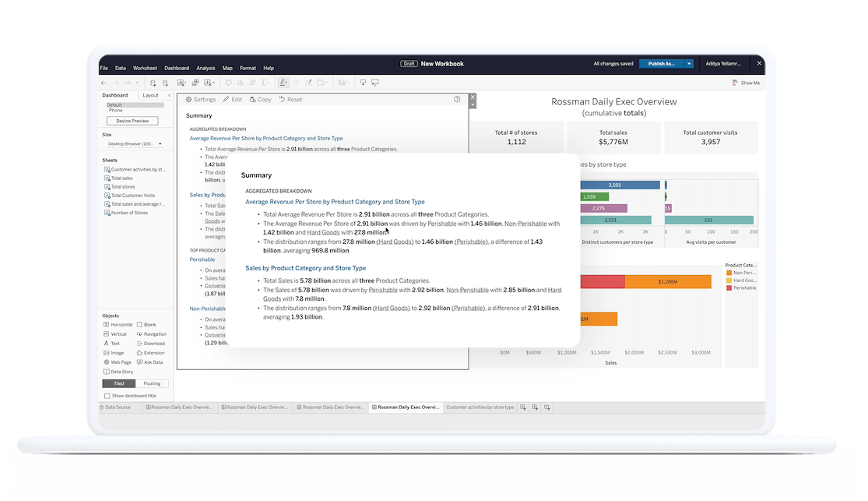This screenshot has height=501, width=868.
Task: Enable Show dashboard title checkbox
Action: tap(107, 396)
